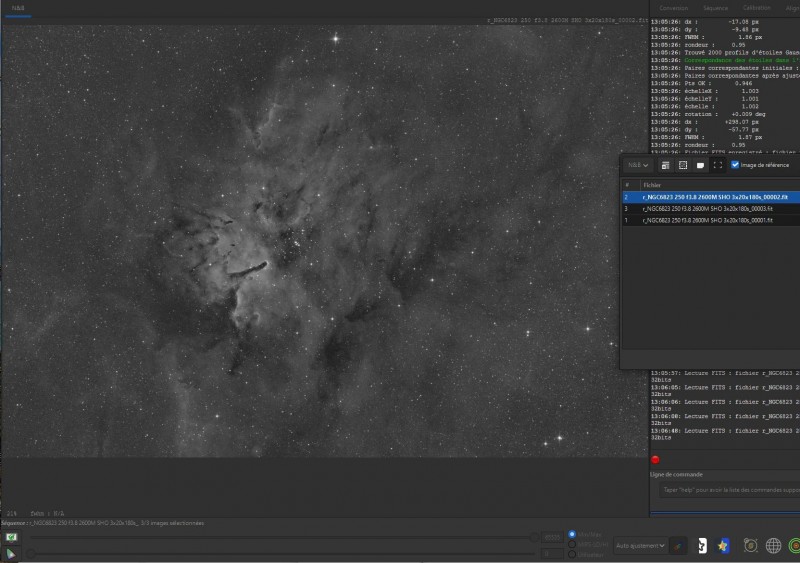Click the upper cut-off slider handle

click(534, 537)
